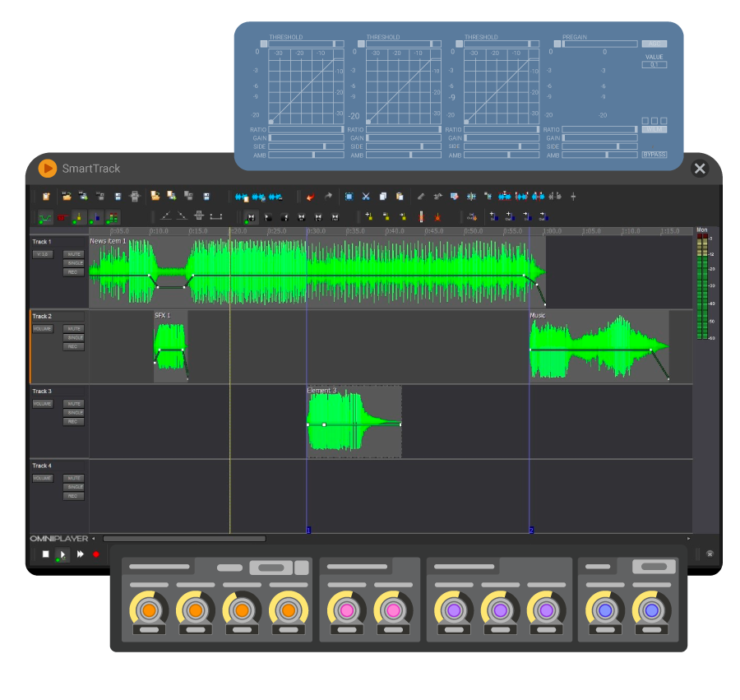
Task: Click the red X delete marker icon
Action: [x=437, y=217]
